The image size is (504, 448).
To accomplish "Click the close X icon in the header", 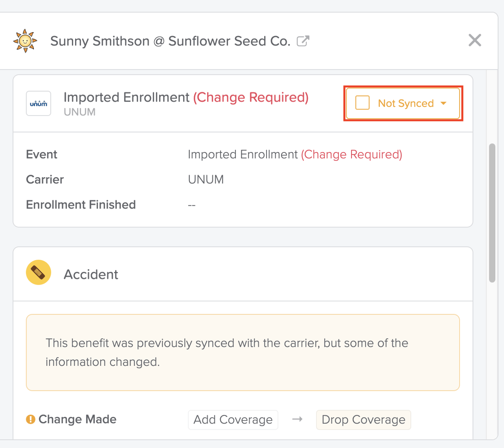I will point(475,40).
